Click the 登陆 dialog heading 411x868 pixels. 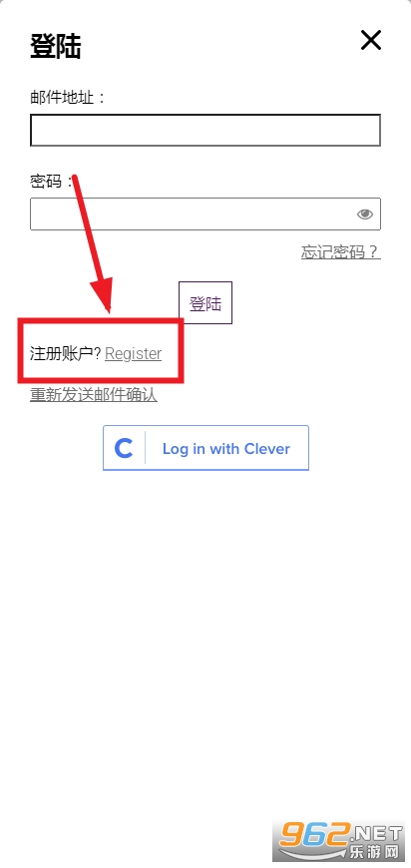(x=56, y=46)
